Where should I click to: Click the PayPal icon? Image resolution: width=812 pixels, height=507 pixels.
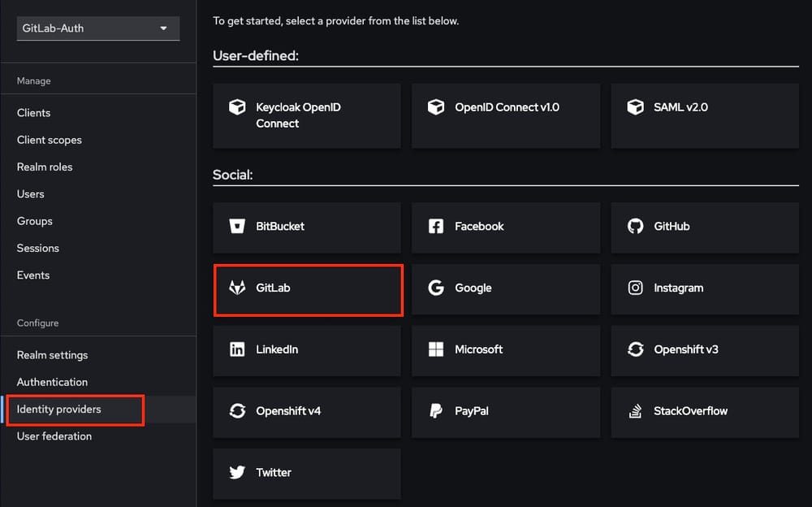click(436, 410)
